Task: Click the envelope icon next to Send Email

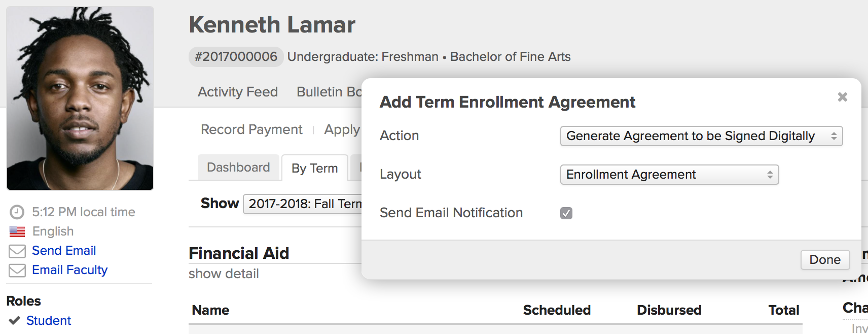Action: 17,251
